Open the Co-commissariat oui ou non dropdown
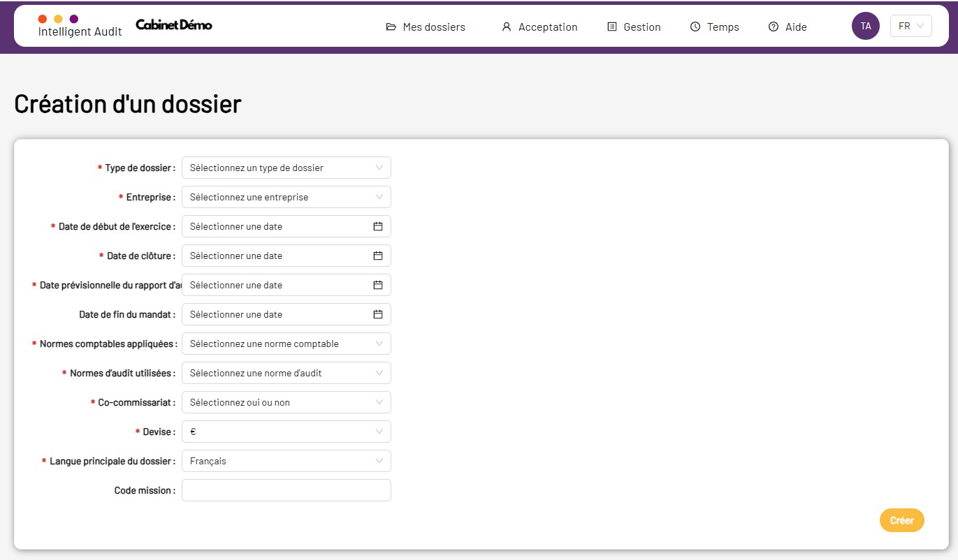Image resolution: width=958 pixels, height=560 pixels. click(286, 402)
